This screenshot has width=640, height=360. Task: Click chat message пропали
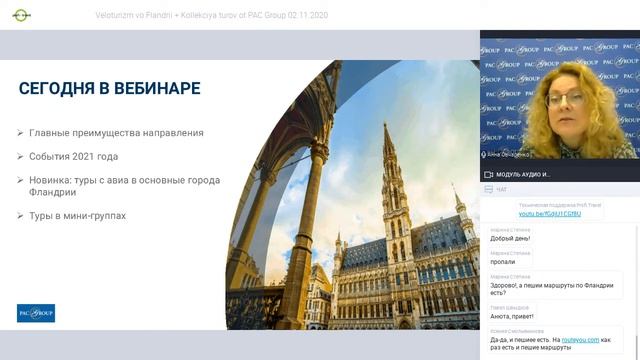click(x=502, y=262)
